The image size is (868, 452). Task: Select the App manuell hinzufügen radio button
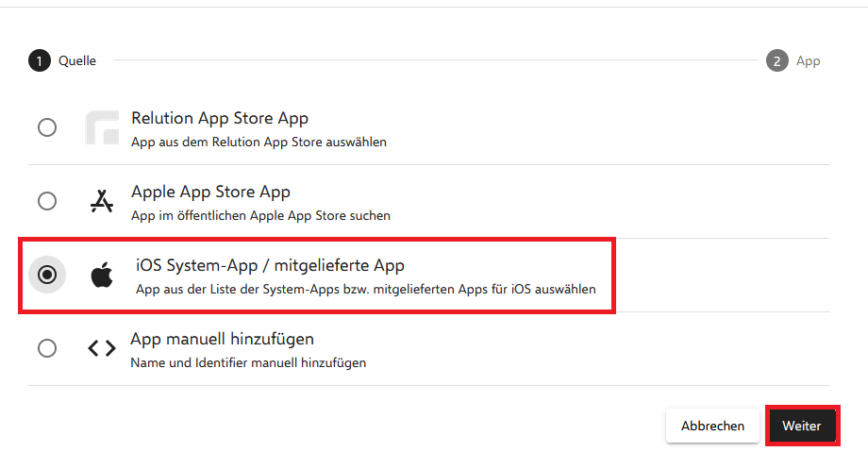tap(47, 348)
